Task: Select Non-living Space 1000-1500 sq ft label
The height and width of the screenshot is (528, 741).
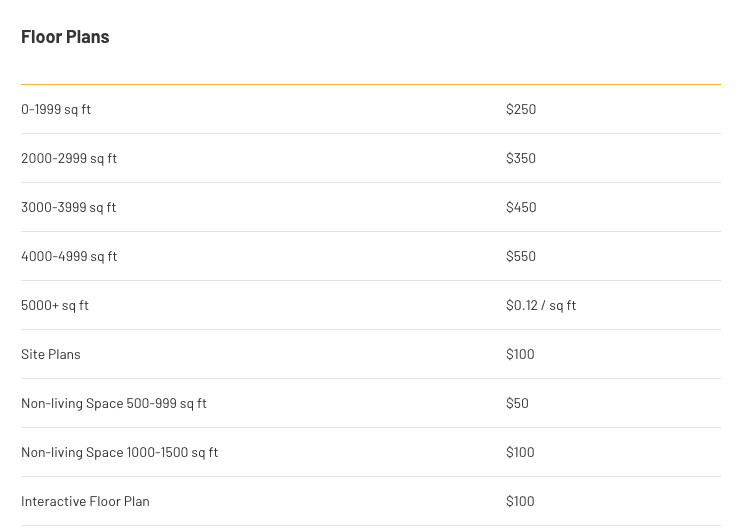Action: (x=120, y=452)
